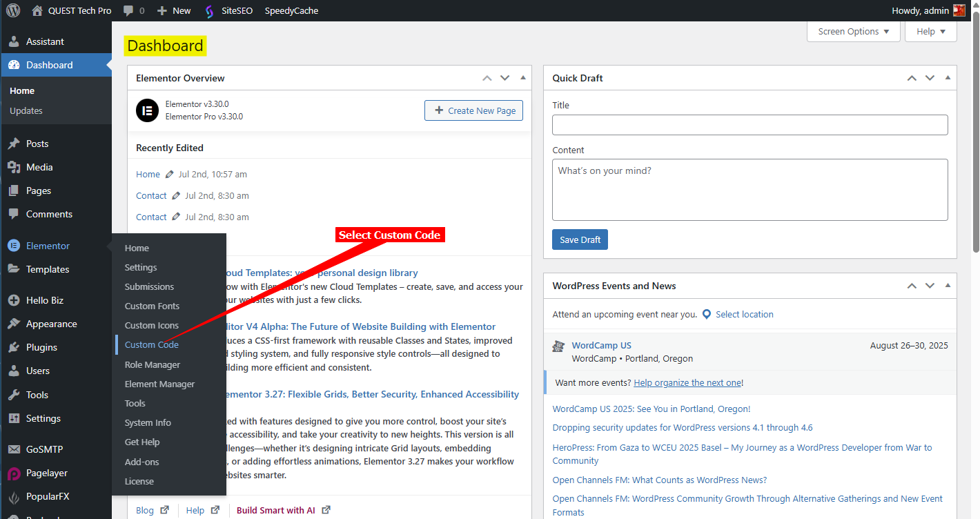Move WordPress Events and News widget down
The width and height of the screenshot is (980, 519).
[930, 286]
